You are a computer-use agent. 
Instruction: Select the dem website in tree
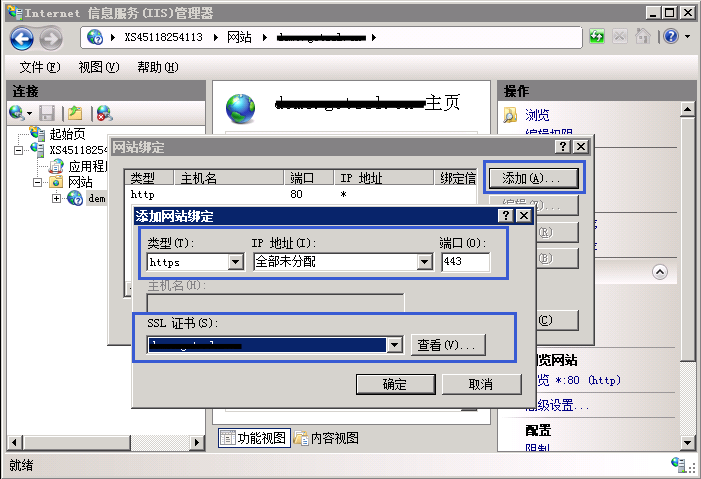point(97,199)
